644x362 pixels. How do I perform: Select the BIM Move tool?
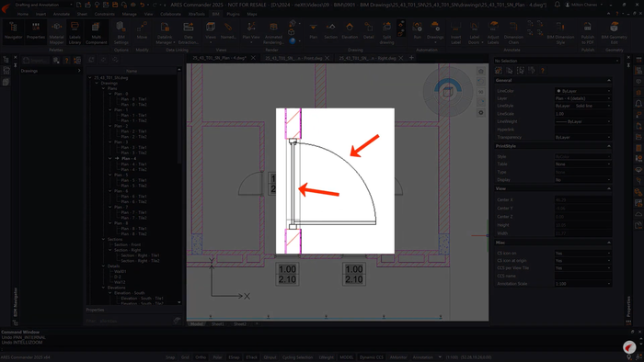coord(142,31)
